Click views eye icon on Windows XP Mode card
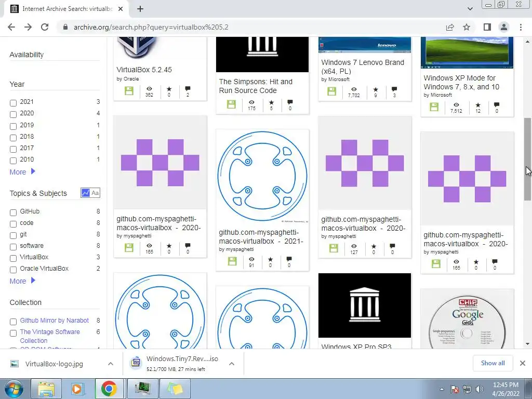 [456, 105]
